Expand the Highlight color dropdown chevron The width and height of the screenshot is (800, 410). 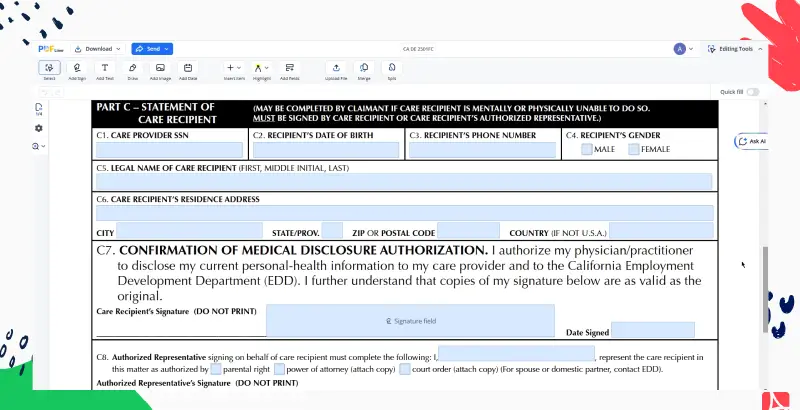266,68
